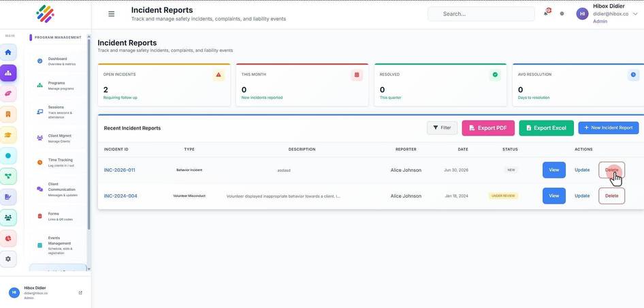Viewport: 644px width, 308px height.
Task: Click the HI avatar in the top header
Action: (582, 14)
